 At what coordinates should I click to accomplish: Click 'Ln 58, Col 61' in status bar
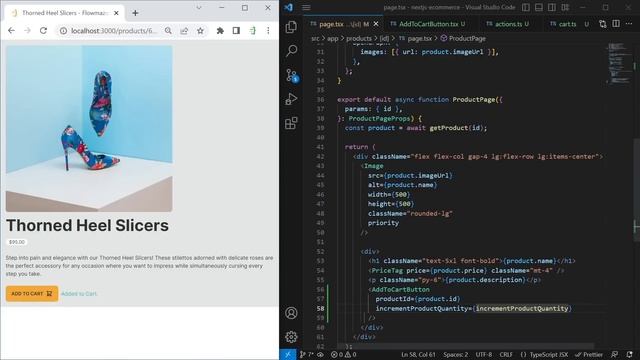click(418, 354)
